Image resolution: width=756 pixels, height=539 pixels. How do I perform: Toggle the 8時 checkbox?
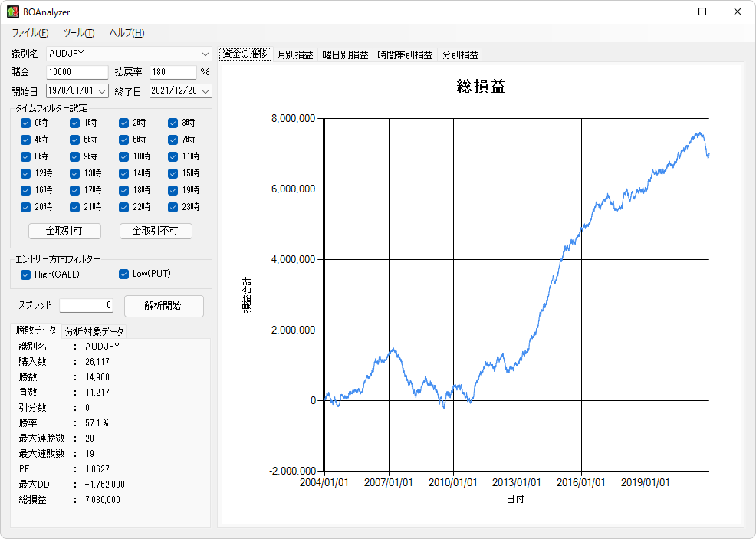[x=25, y=156]
